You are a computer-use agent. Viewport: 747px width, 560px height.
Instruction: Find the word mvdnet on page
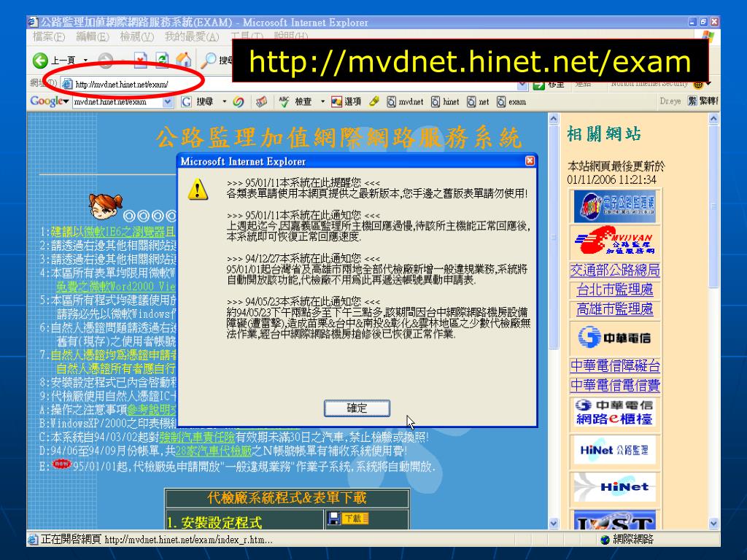tap(405, 101)
